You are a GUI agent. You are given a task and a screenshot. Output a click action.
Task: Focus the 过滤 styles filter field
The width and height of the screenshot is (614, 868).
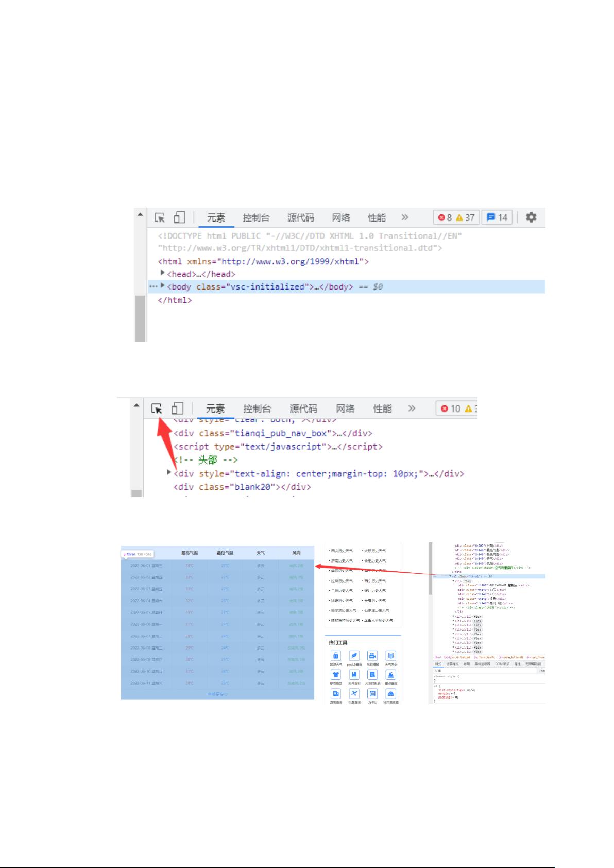pyautogui.click(x=484, y=671)
